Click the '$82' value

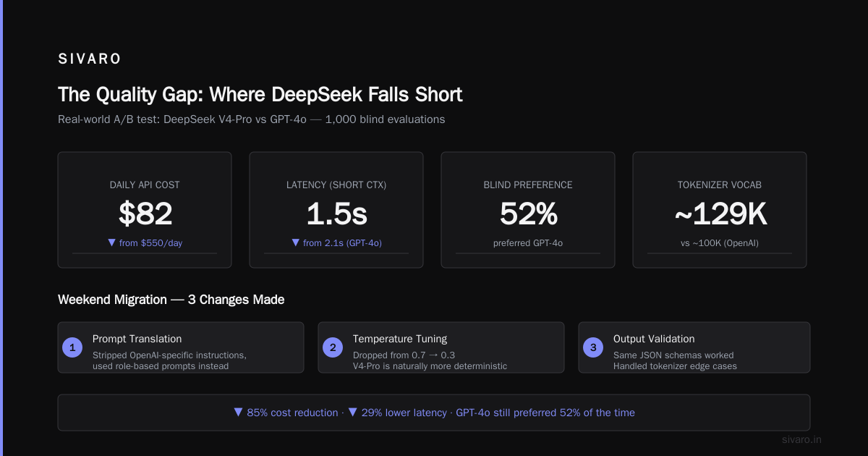tap(145, 214)
